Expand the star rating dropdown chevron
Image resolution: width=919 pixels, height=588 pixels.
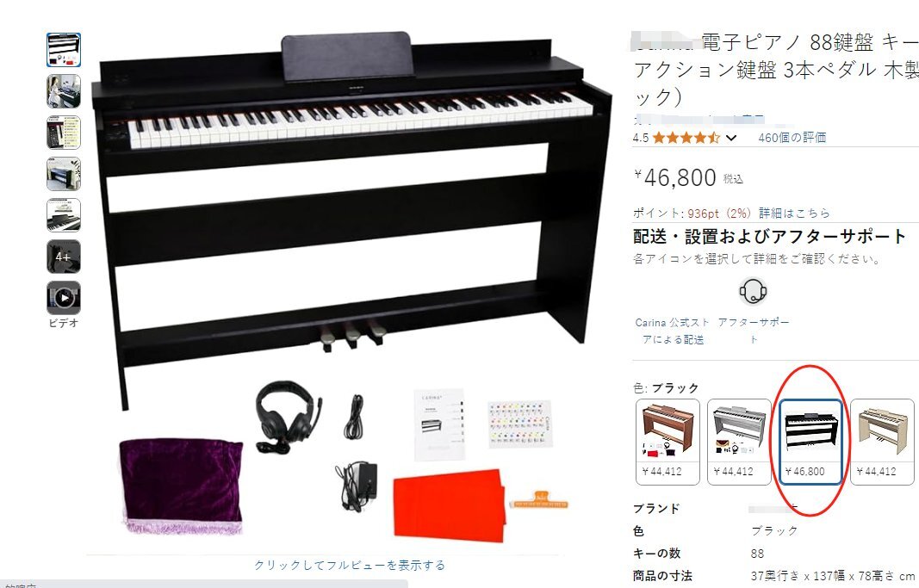coord(731,139)
